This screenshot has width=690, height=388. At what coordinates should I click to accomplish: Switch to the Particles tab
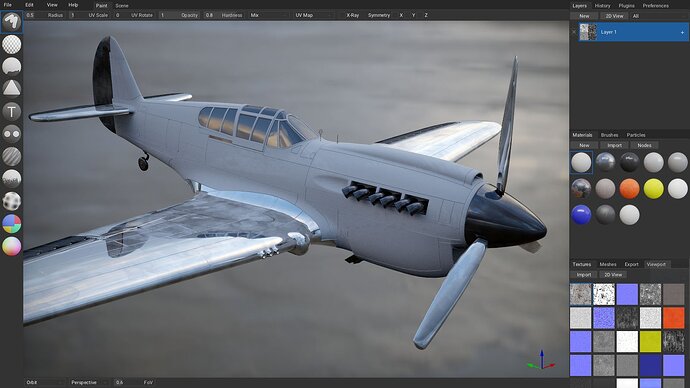[x=636, y=135]
